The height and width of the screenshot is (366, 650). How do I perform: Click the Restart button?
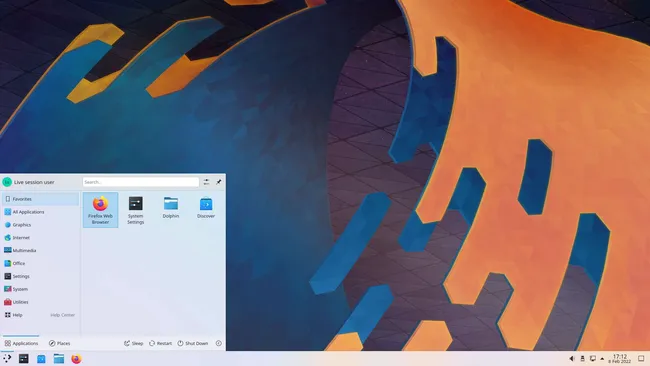[160, 343]
